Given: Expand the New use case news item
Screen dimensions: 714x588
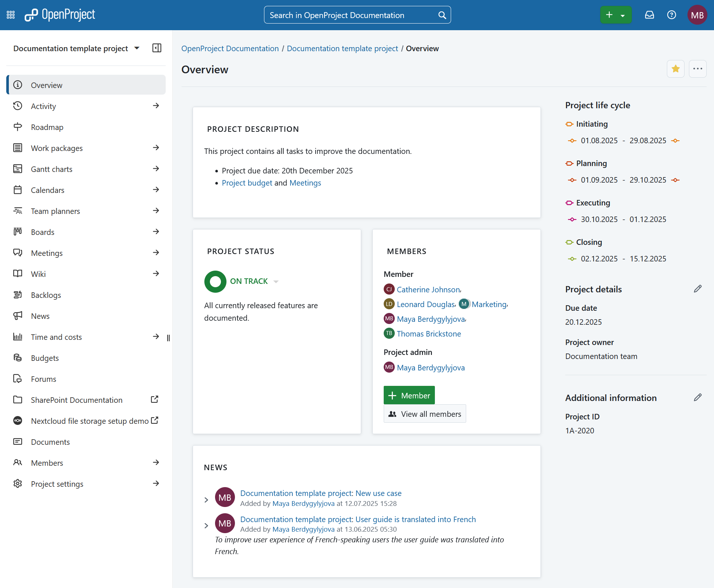Looking at the screenshot, I should [x=206, y=500].
